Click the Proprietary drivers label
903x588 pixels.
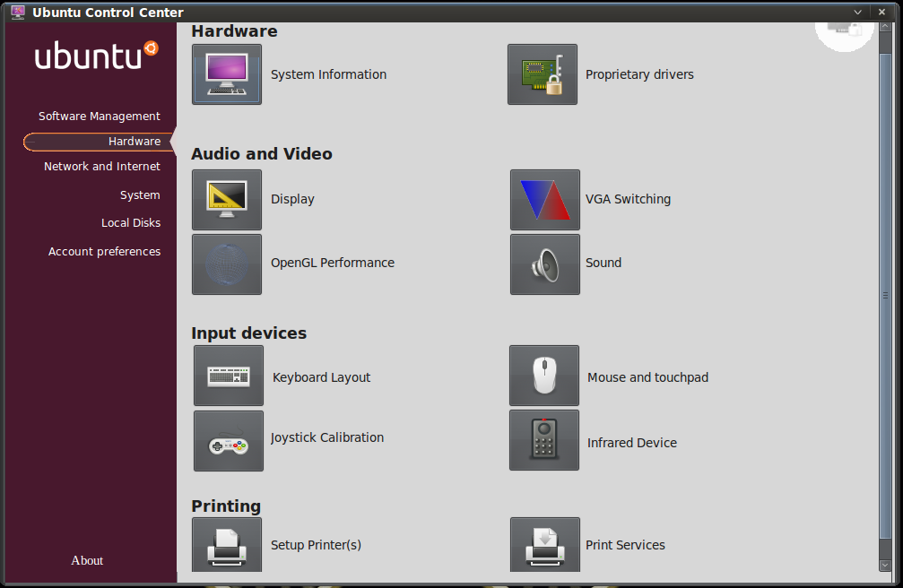pos(639,74)
